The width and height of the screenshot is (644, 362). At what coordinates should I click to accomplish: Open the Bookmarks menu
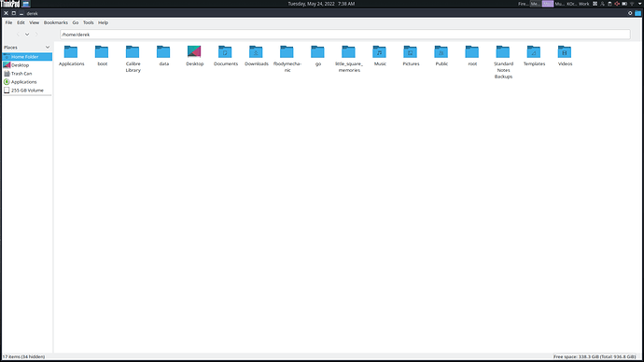click(55, 22)
